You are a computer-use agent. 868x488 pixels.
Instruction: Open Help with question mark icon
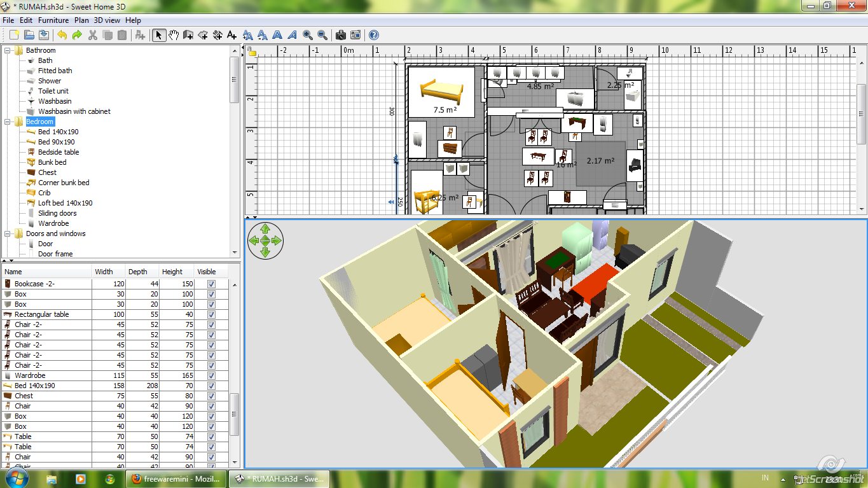click(373, 35)
